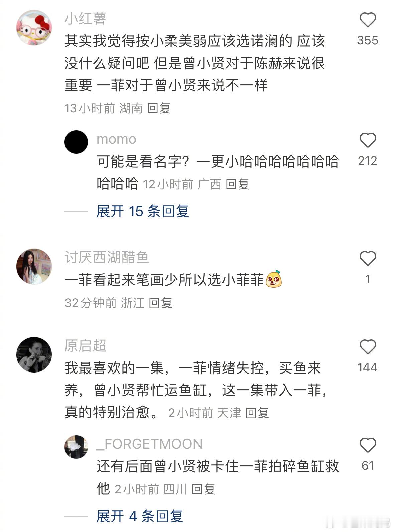Screen dimensions: 394x532
Task: Like momo's reply with 212 likes
Action: tap(368, 140)
